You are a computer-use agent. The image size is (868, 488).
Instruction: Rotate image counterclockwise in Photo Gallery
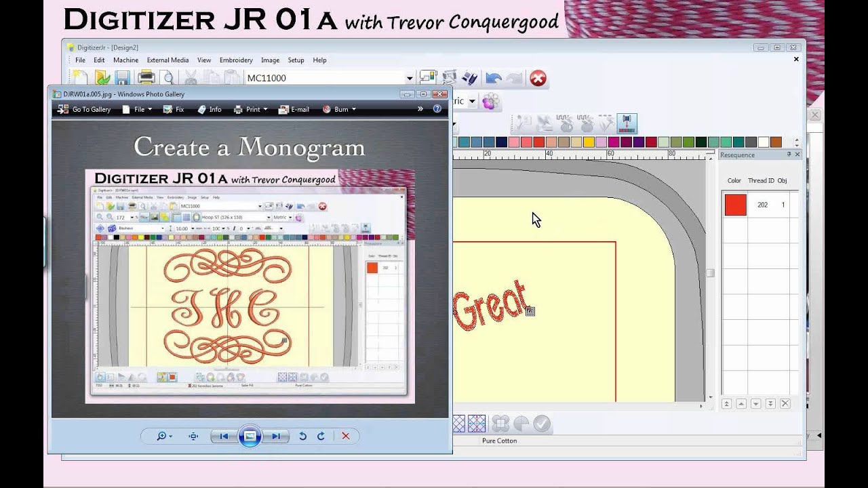[x=303, y=436]
